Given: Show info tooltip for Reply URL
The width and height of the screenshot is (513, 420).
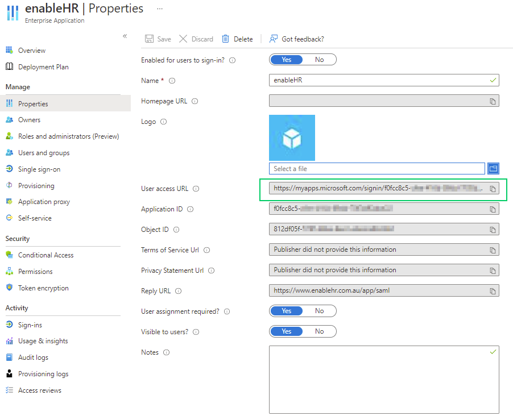Looking at the screenshot, I should [x=179, y=291].
